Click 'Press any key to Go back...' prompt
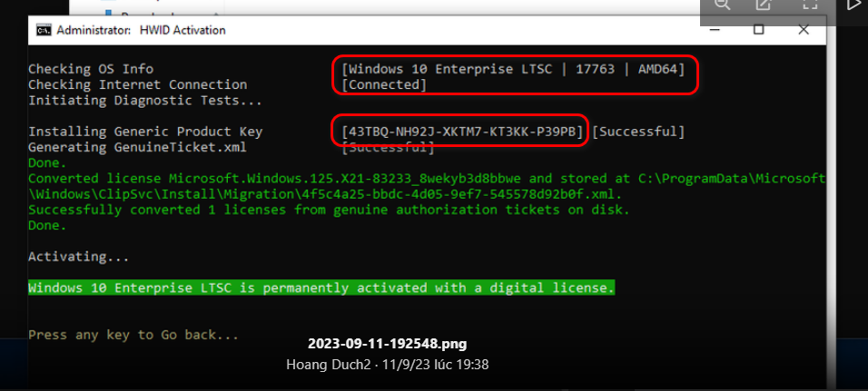 (133, 335)
